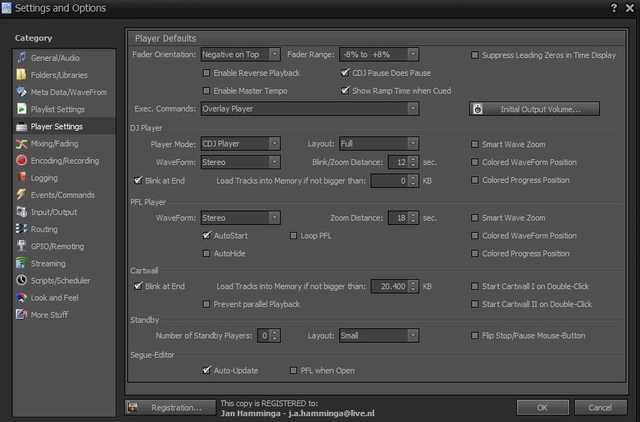Open the Fader Orientation dropdown

[x=240, y=54]
